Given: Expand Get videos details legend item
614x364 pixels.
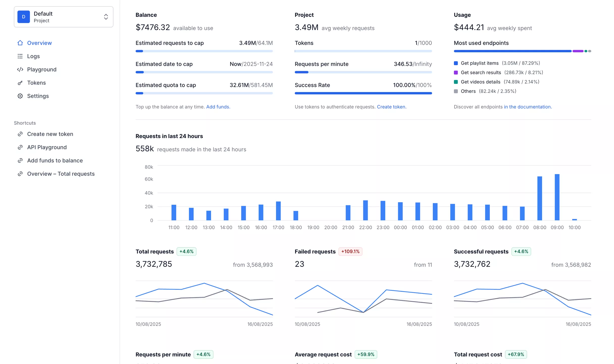Looking at the screenshot, I should (x=480, y=82).
